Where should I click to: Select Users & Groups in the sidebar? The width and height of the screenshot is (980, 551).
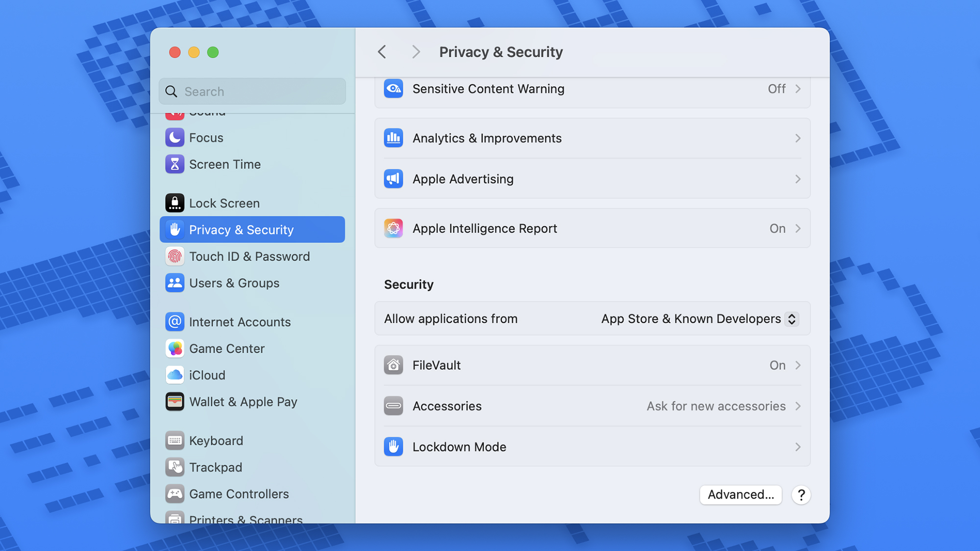coord(234,283)
